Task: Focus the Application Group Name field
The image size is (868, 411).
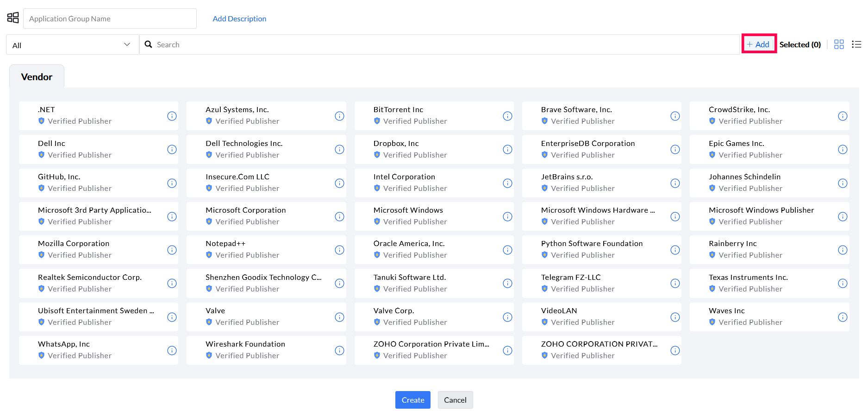Action: (110, 19)
